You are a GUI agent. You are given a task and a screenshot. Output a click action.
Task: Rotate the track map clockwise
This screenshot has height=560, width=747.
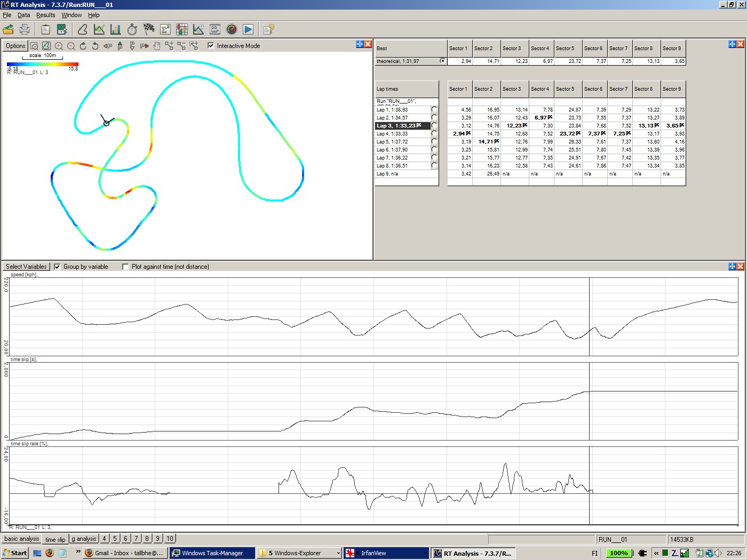[x=83, y=46]
